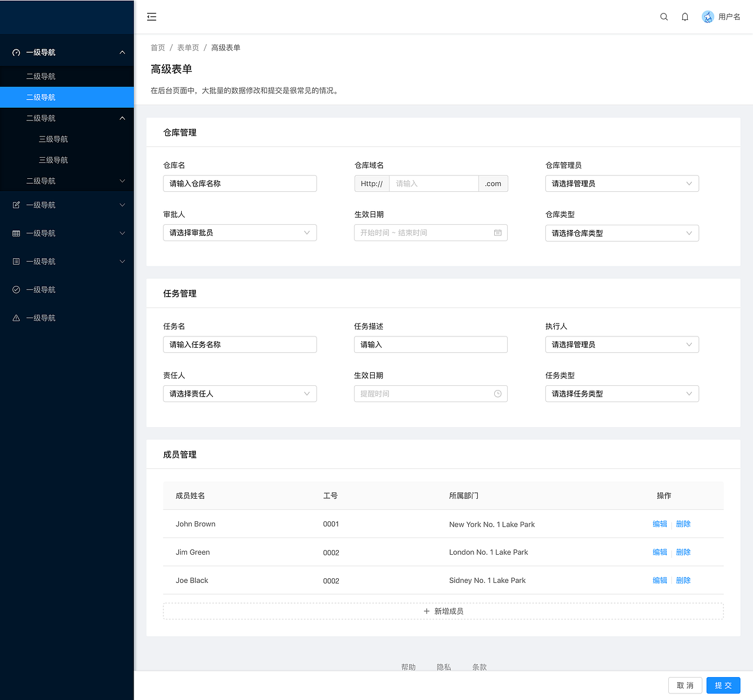Open the 执行人 dropdown
The height and width of the screenshot is (700, 753).
622,345
